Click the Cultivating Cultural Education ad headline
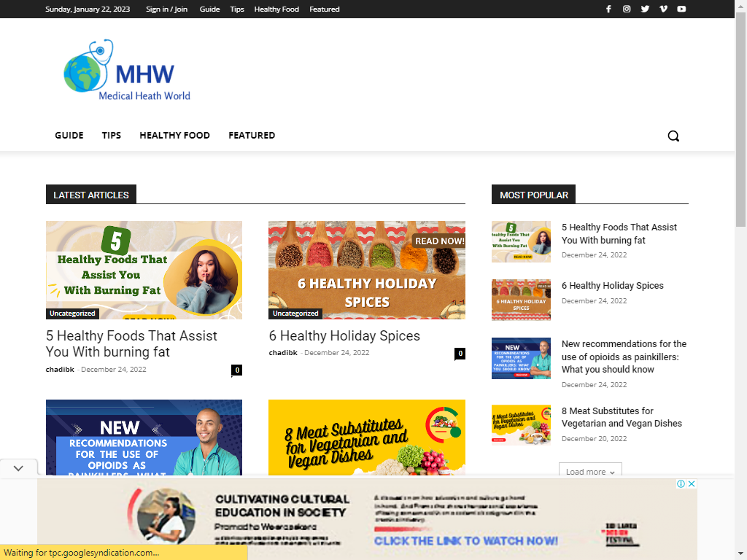The image size is (747, 560). [282, 506]
